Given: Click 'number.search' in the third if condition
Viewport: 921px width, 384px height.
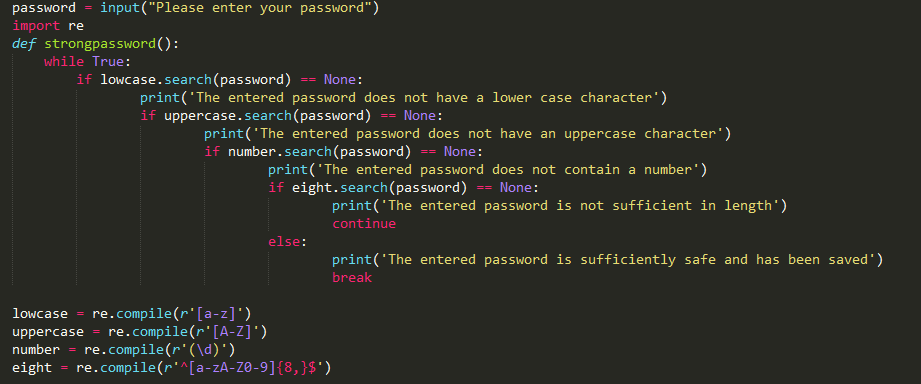Looking at the screenshot, I should pos(280,152).
